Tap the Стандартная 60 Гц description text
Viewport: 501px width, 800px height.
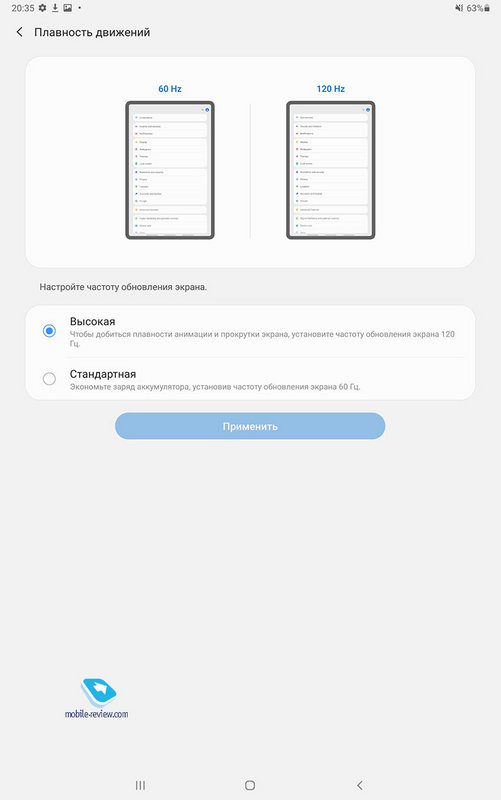point(215,387)
